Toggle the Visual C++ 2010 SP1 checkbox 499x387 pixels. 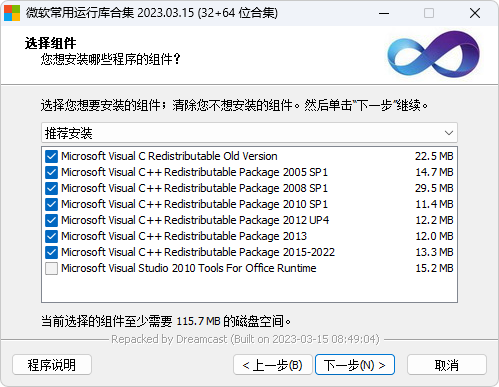51,204
